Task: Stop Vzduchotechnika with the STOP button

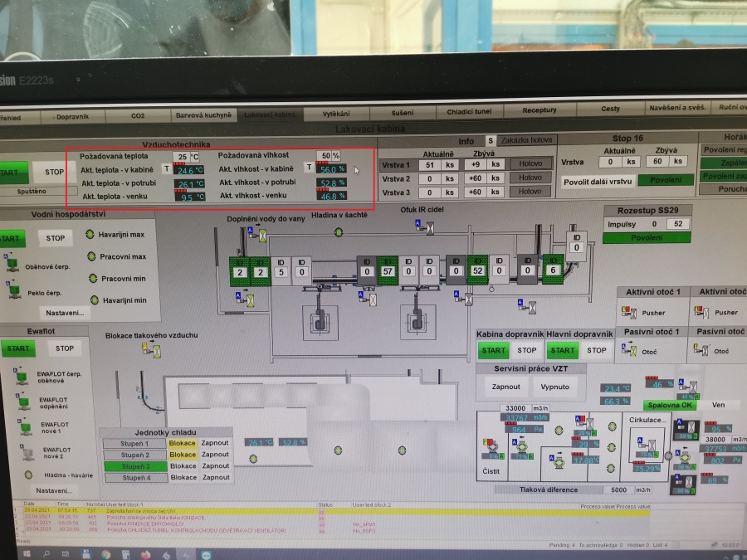Action: (x=54, y=172)
